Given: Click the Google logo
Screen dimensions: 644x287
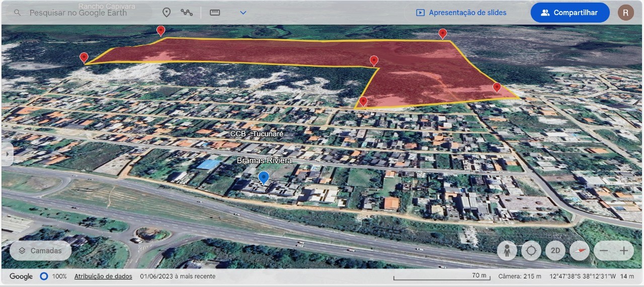Looking at the screenshot, I should (x=21, y=276).
